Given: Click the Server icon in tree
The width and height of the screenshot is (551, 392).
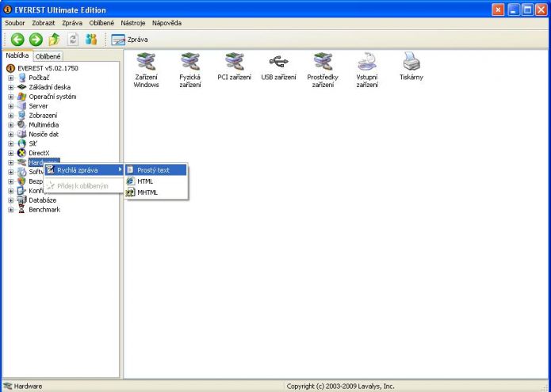Looking at the screenshot, I should click(x=21, y=105).
